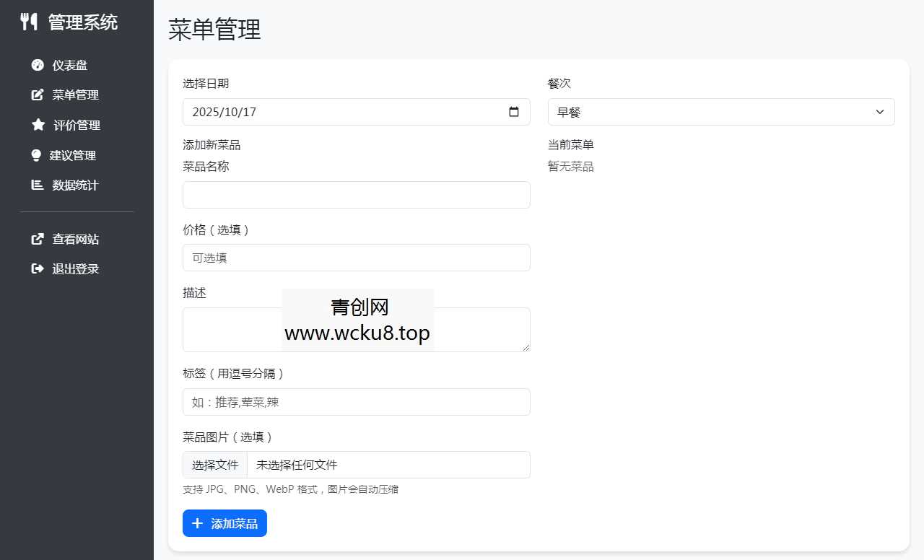The image size is (924, 560).
Task: Select the dashboard icon beside 仪表盘
Action: pyautogui.click(x=38, y=65)
